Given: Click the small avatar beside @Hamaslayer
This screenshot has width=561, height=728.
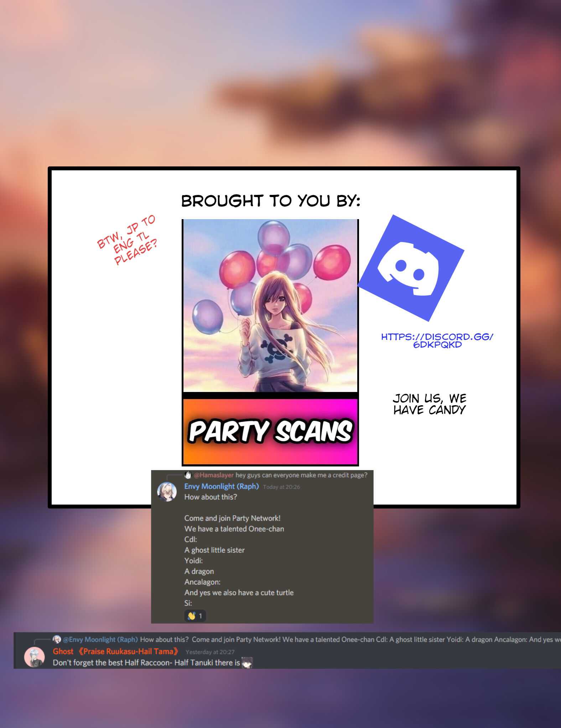Looking at the screenshot, I should (x=188, y=475).
